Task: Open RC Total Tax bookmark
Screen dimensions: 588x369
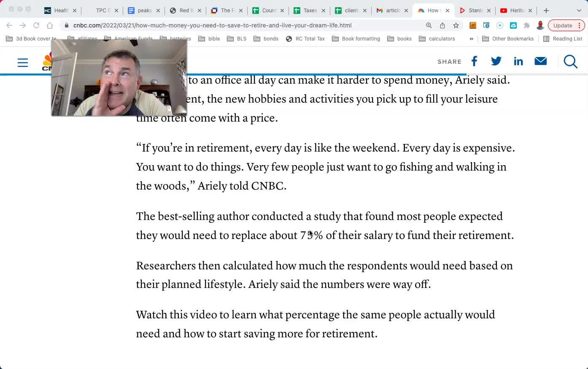Action: (305, 39)
